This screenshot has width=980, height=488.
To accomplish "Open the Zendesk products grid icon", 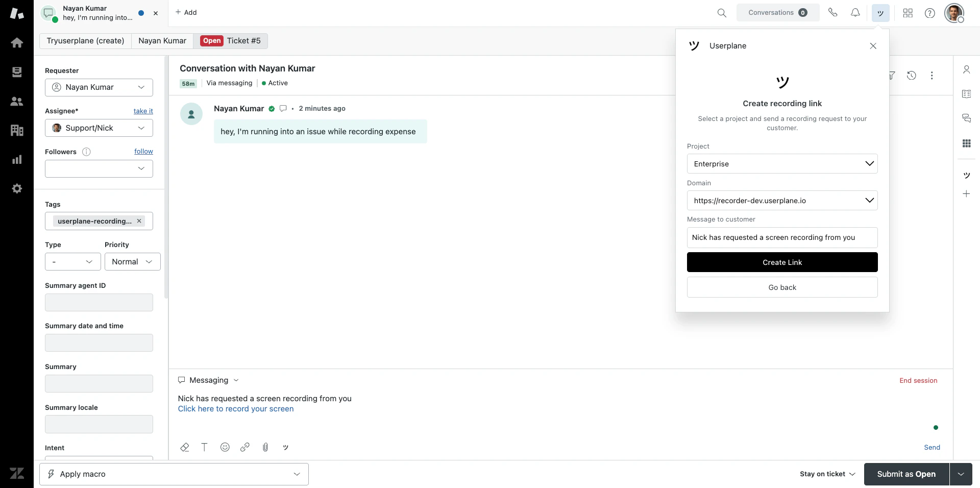I will 908,13.
